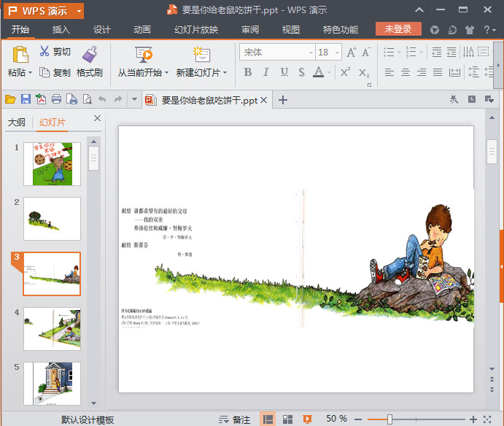This screenshot has width=504, height=426.
Task: Select slide 1 thumbnail
Action: tap(52, 164)
